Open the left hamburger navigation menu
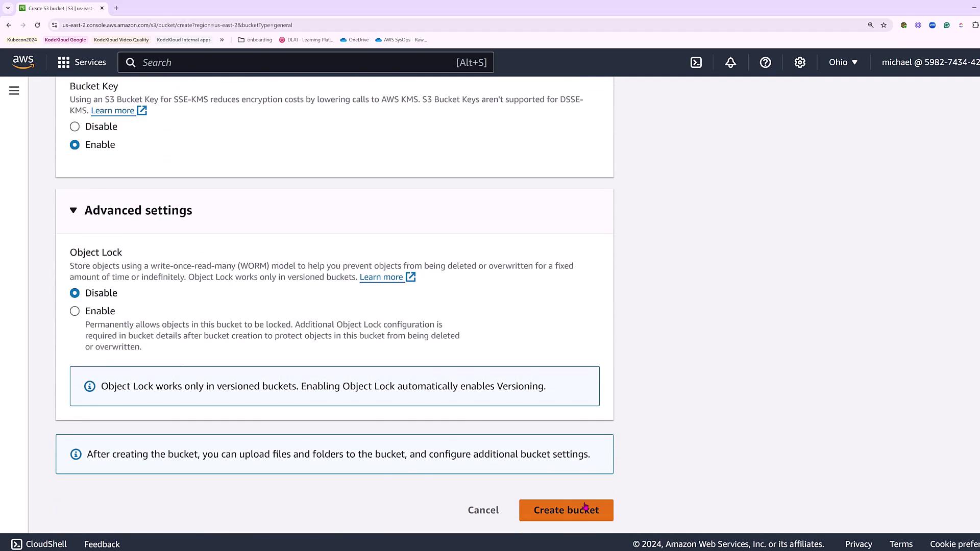 (x=14, y=91)
